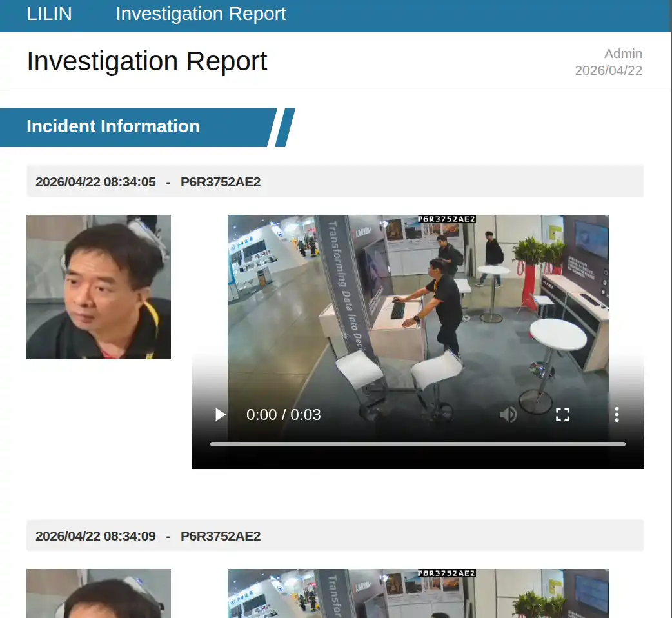Open the LILIN brand link
Viewport: 672px width, 618px height.
click(x=49, y=14)
